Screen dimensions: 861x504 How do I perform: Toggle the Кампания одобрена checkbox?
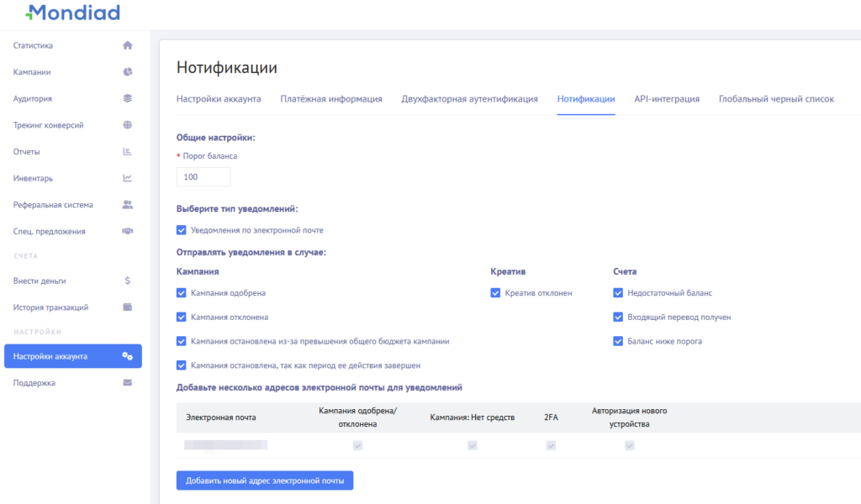point(182,293)
